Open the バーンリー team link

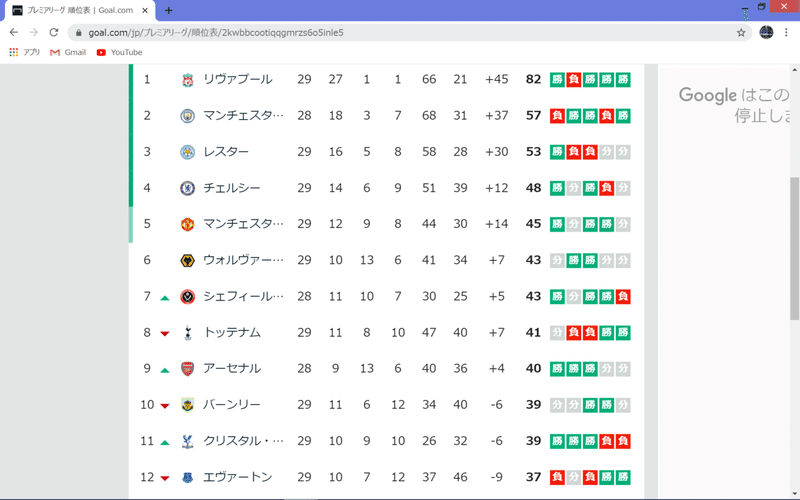tap(231, 405)
